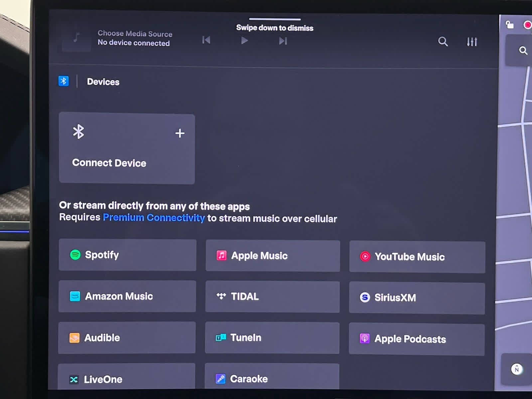Open the Connect Device card
This screenshot has height=399, width=532.
127,149
